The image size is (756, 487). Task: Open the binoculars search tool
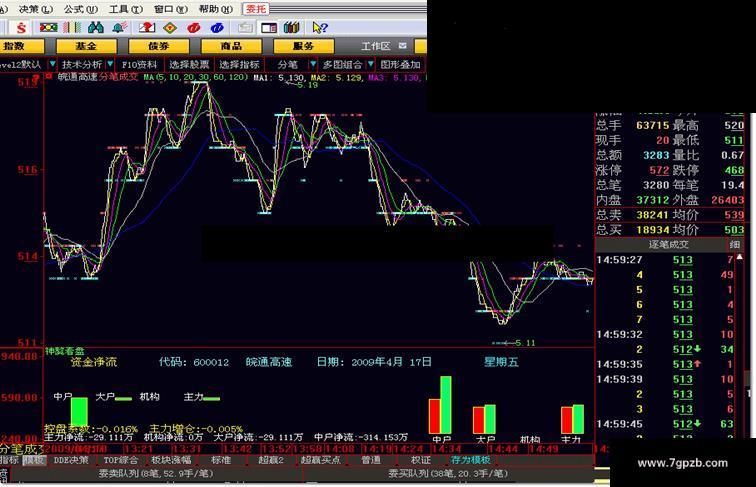tap(96, 27)
